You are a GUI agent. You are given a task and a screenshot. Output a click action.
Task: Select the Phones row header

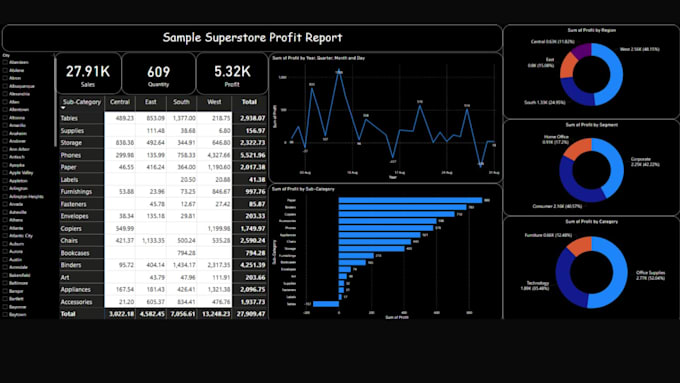coord(71,155)
